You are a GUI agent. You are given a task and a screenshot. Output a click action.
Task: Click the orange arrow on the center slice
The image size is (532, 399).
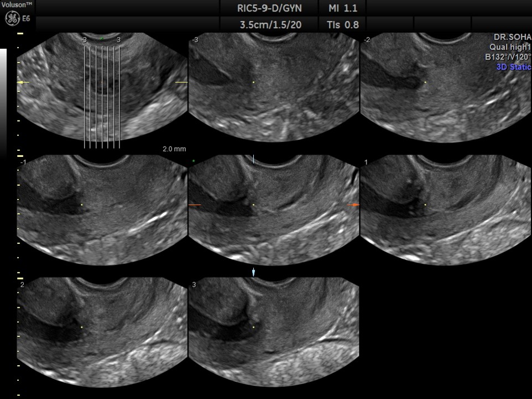point(353,205)
